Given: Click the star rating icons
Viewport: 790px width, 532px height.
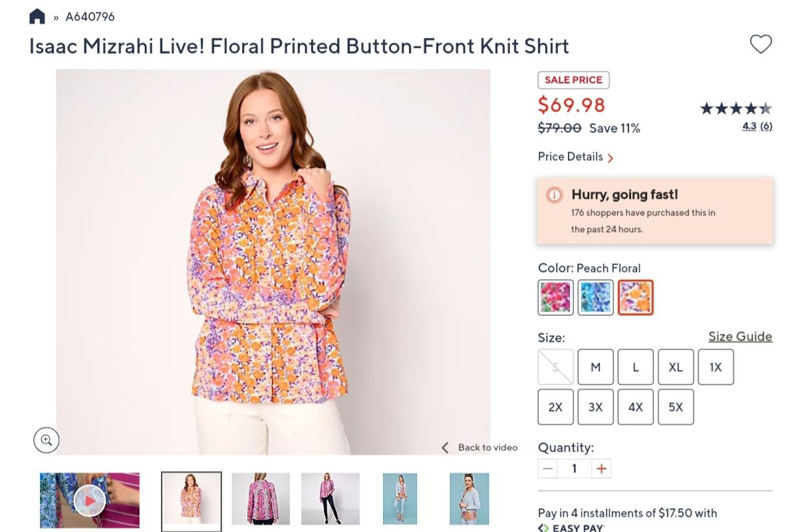Looking at the screenshot, I should pos(735,108).
